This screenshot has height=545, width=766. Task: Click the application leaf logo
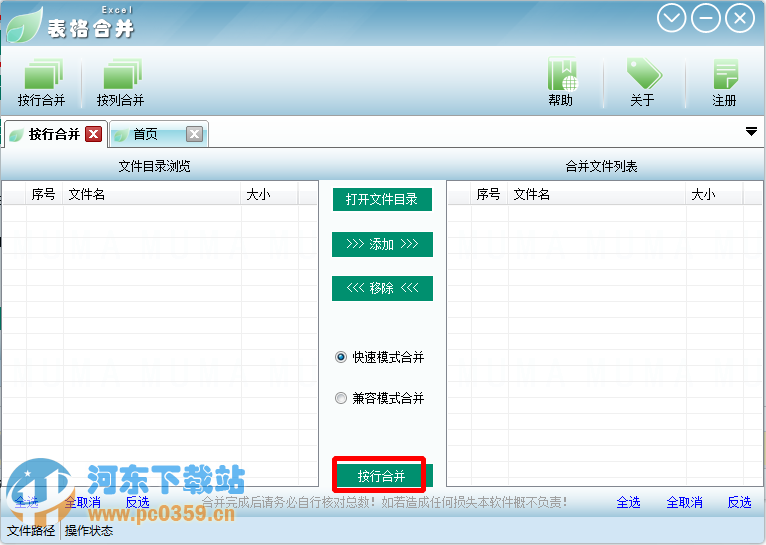pyautogui.click(x=24, y=24)
